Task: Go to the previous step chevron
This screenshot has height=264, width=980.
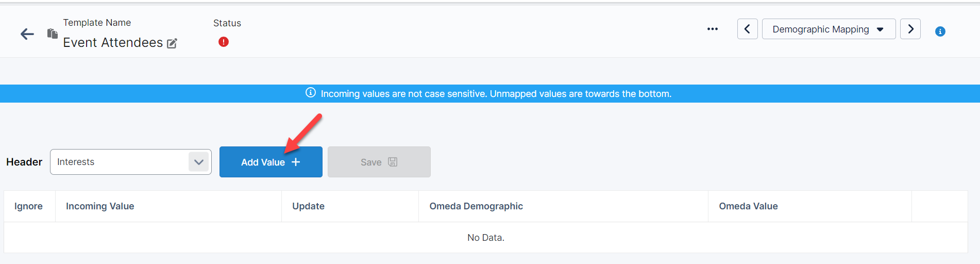Action: pos(747,29)
